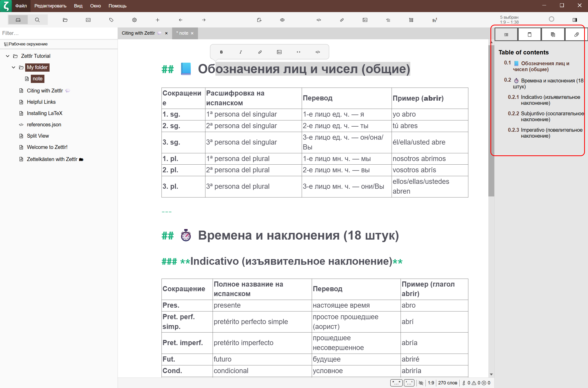This screenshot has height=388, width=588.
Task: Collapse the My folder tree
Action: click(14, 67)
